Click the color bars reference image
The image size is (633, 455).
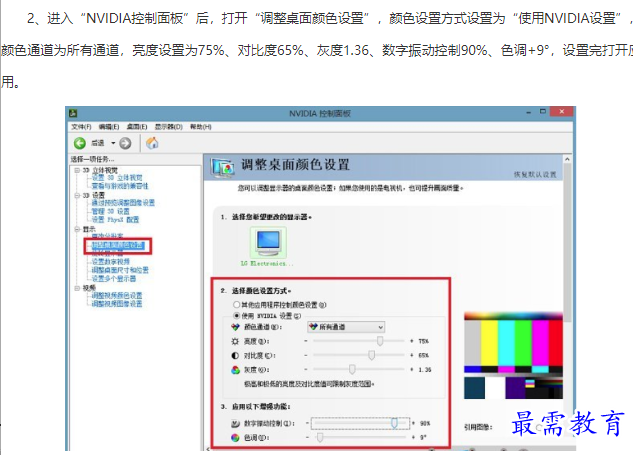[x=513, y=355]
